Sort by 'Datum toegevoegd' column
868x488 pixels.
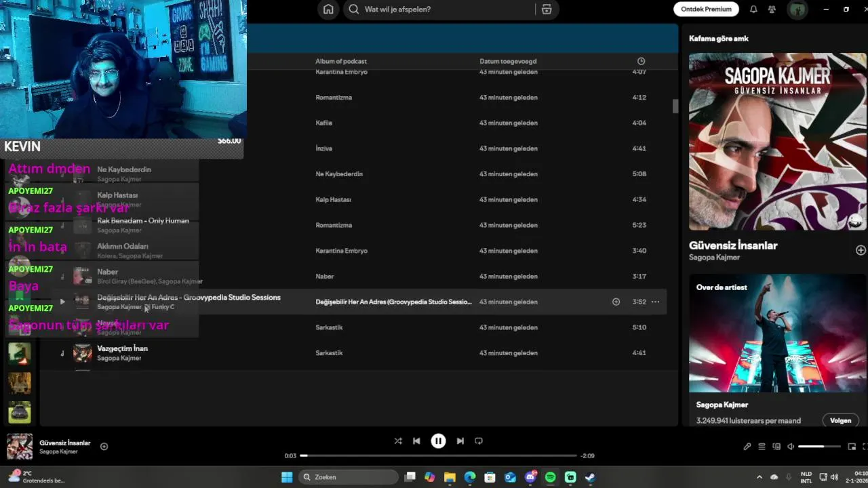(509, 61)
